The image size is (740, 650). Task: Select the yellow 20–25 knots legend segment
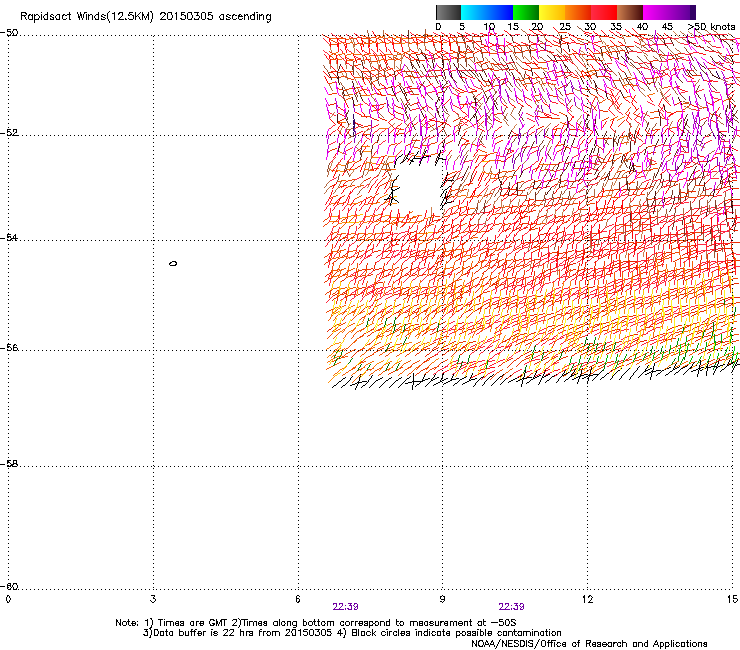point(552,12)
